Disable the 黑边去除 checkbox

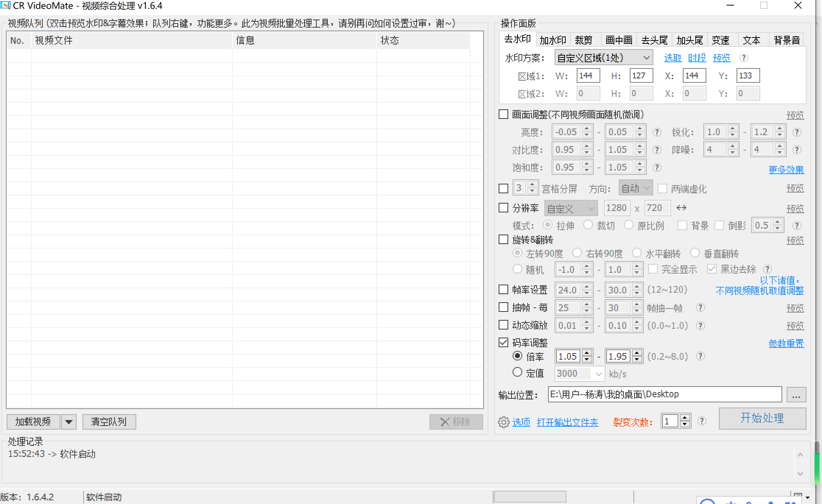tap(711, 269)
